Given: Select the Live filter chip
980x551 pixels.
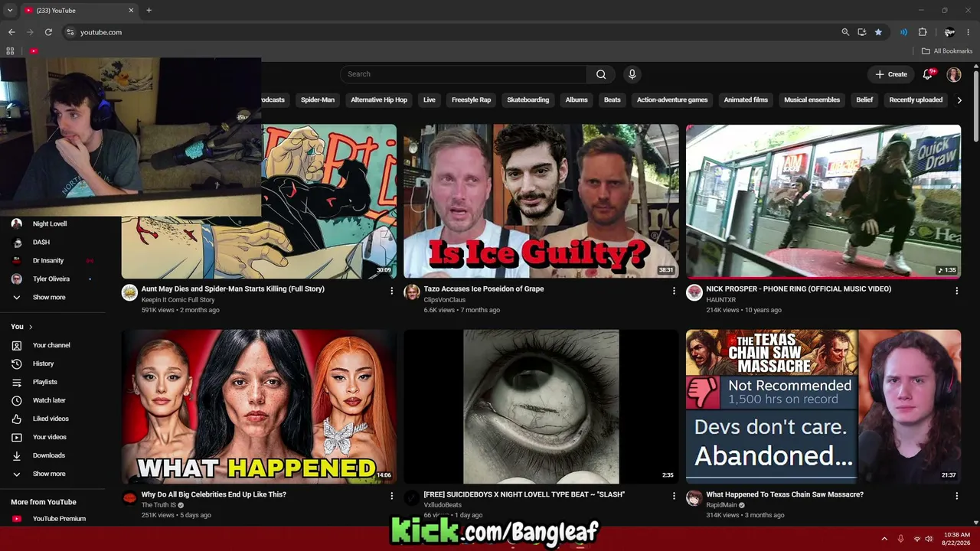Looking at the screenshot, I should coord(430,100).
